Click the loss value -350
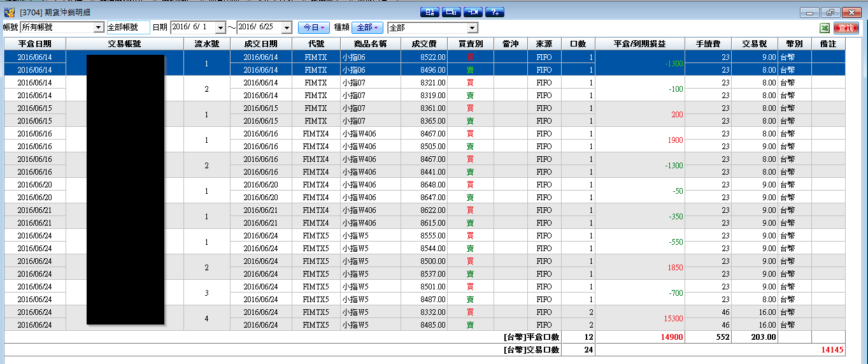This screenshot has height=364, width=868. click(675, 216)
